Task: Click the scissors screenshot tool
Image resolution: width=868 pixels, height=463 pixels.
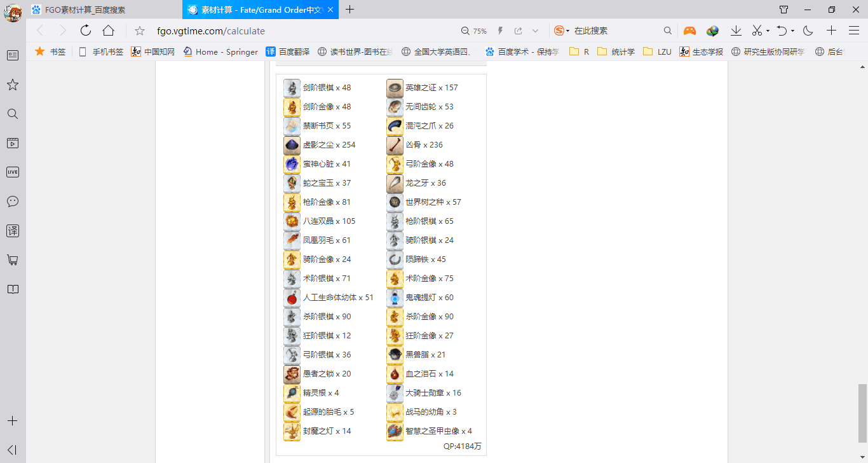Action: coord(757,31)
